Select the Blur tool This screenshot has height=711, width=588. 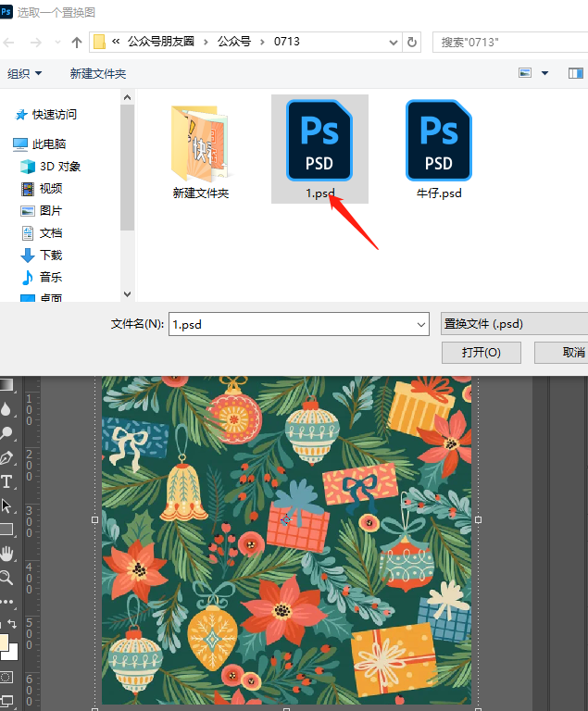6,409
